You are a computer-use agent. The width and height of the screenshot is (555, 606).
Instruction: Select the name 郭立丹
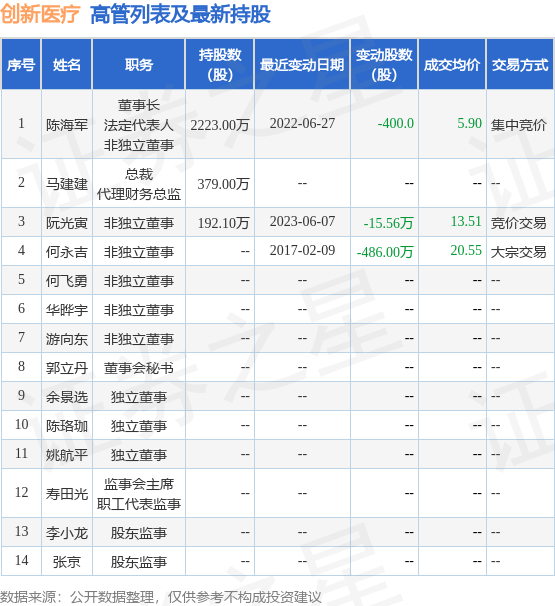[66, 368]
